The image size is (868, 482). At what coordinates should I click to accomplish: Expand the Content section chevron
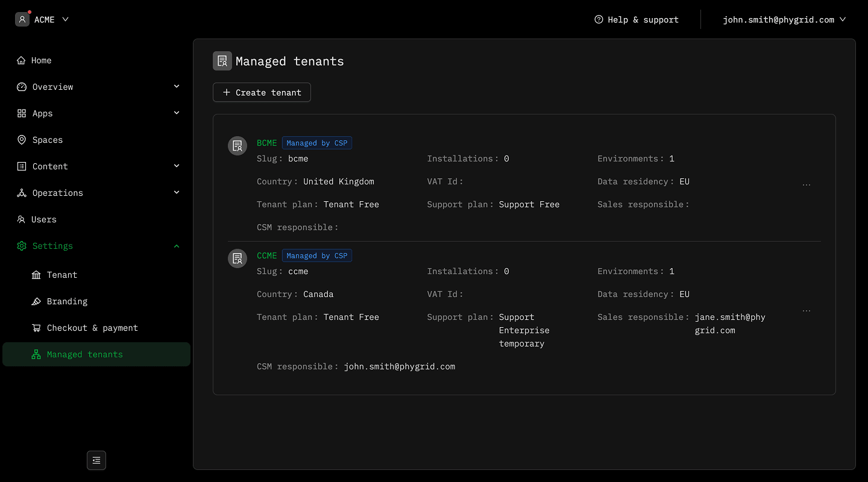177,166
